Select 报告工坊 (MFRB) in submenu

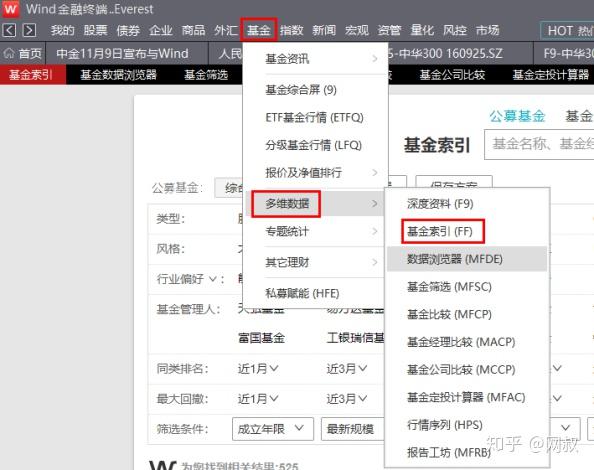(x=467, y=453)
